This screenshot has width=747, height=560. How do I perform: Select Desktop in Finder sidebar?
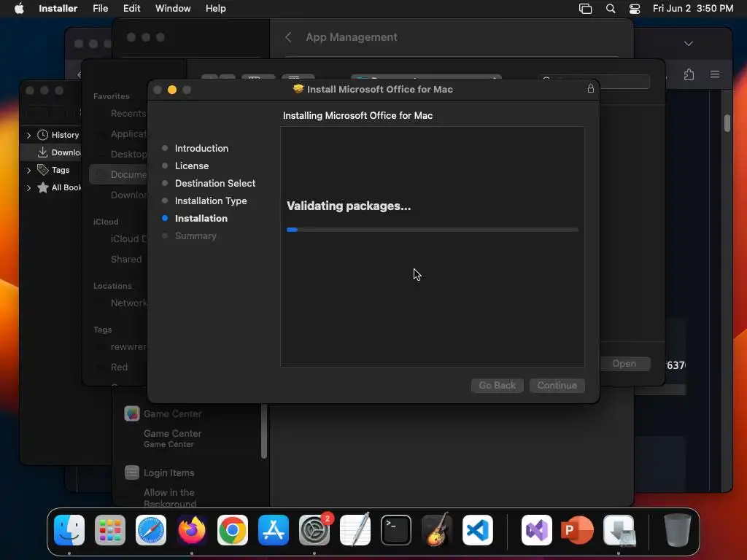pos(128,155)
